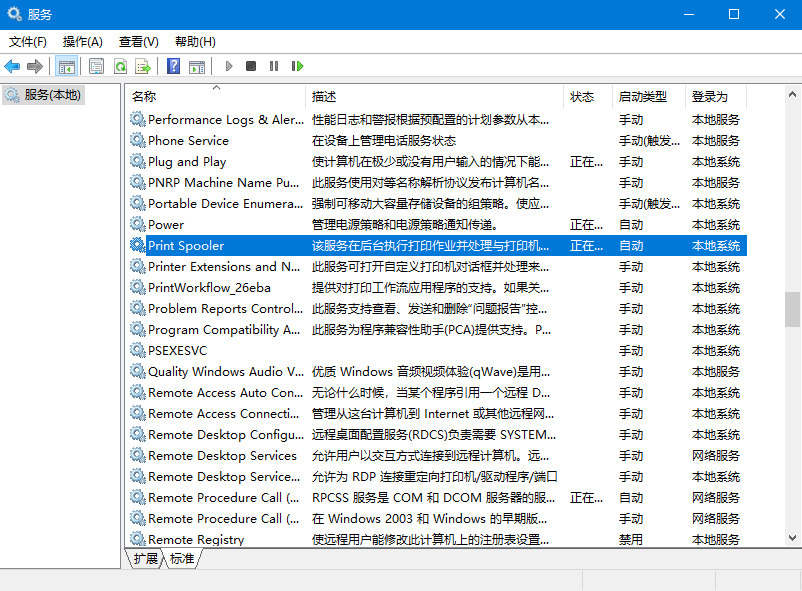The image size is (802, 591).
Task: Select the Remote Desktop Configu... service name
Action: pyautogui.click(x=226, y=434)
